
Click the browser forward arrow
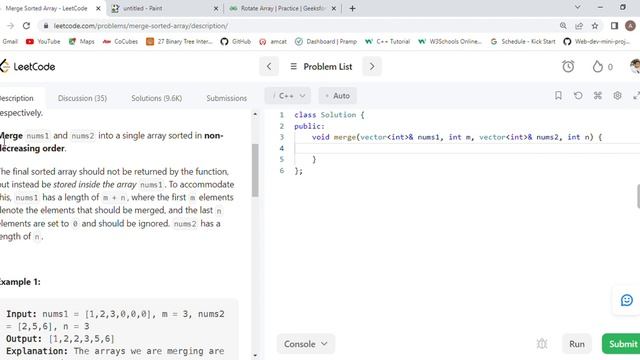point(10,26)
